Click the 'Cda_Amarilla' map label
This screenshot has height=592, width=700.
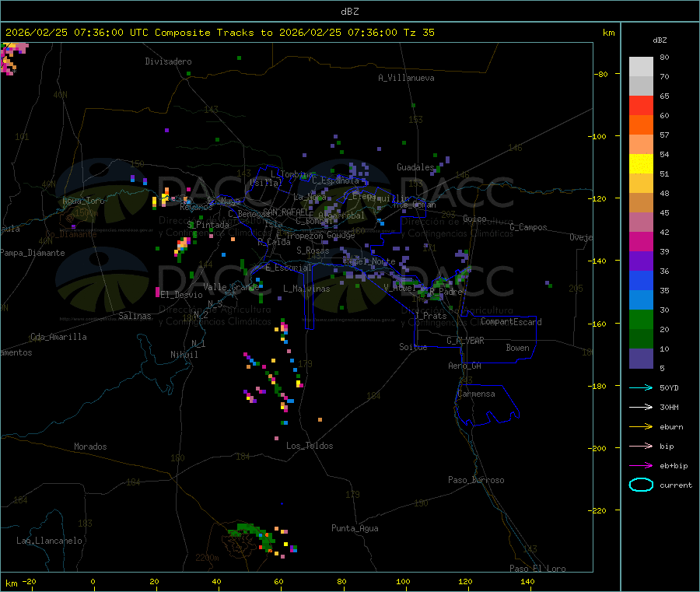click(58, 337)
